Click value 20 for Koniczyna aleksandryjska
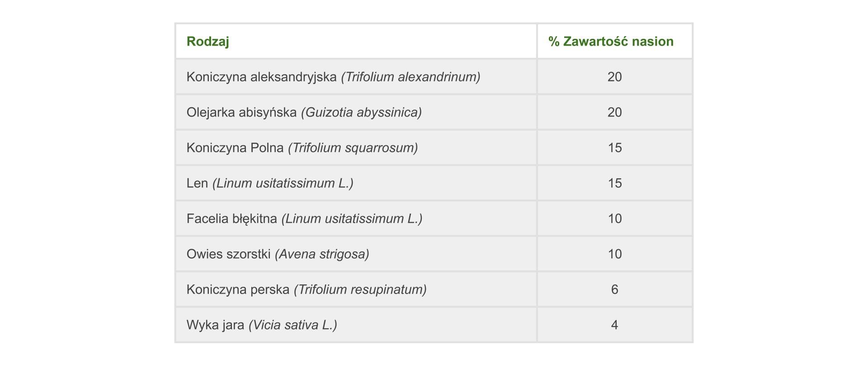This screenshot has width=868, height=373. 615,77
